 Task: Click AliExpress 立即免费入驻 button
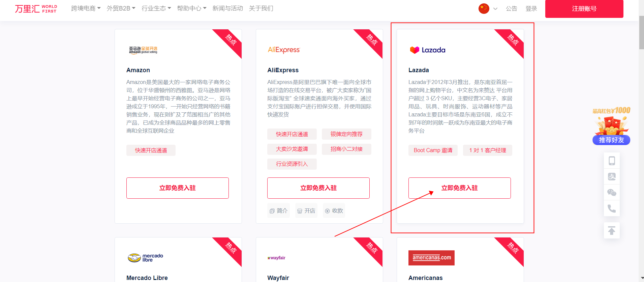pyautogui.click(x=318, y=188)
